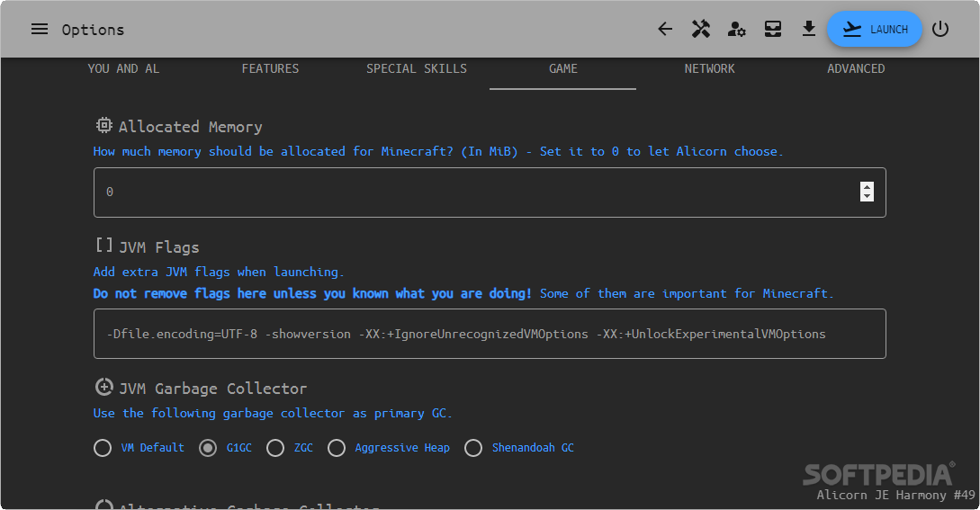Click the power icon
The height and width of the screenshot is (510, 980).
940,29
